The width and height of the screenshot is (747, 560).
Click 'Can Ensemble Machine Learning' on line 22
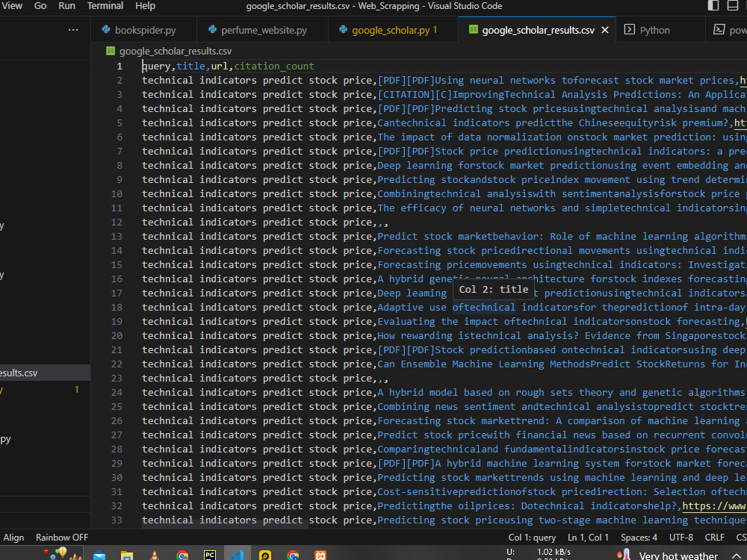[x=461, y=364]
